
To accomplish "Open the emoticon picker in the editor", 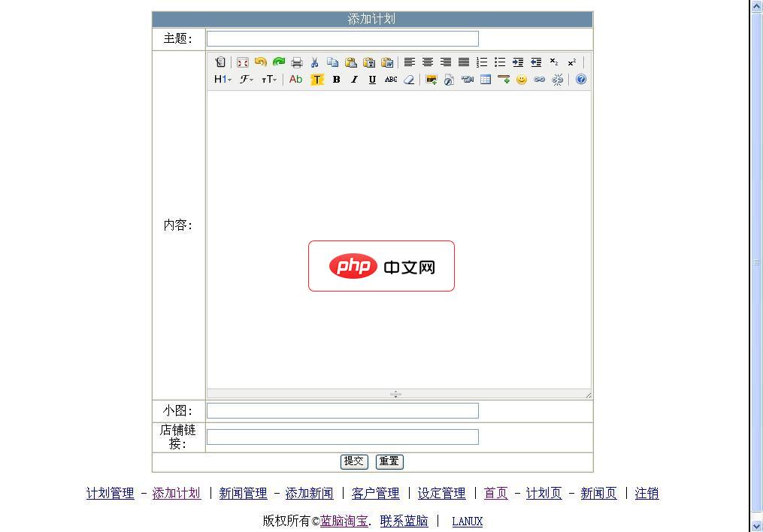I will pos(521,80).
